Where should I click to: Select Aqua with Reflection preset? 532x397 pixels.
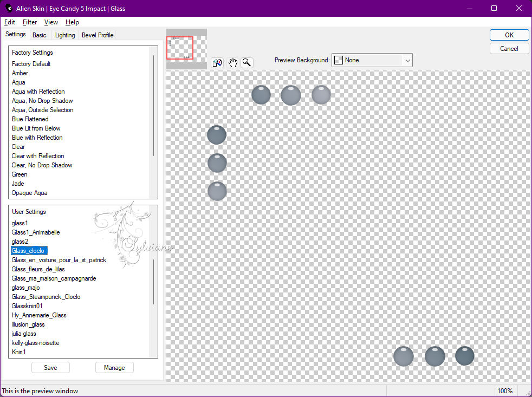(x=38, y=92)
